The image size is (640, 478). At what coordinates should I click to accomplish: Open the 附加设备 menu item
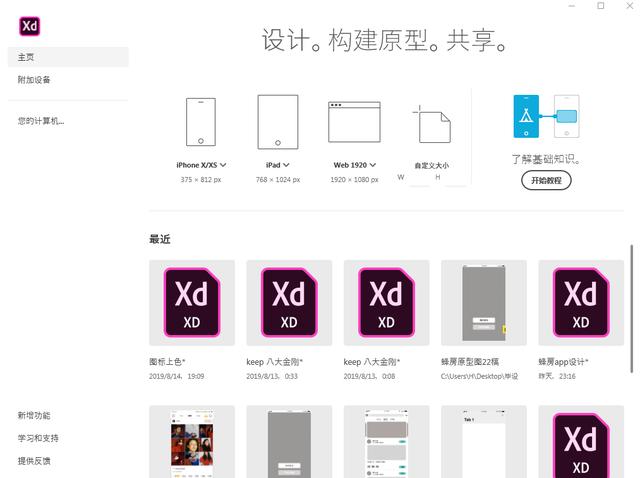coord(34,80)
